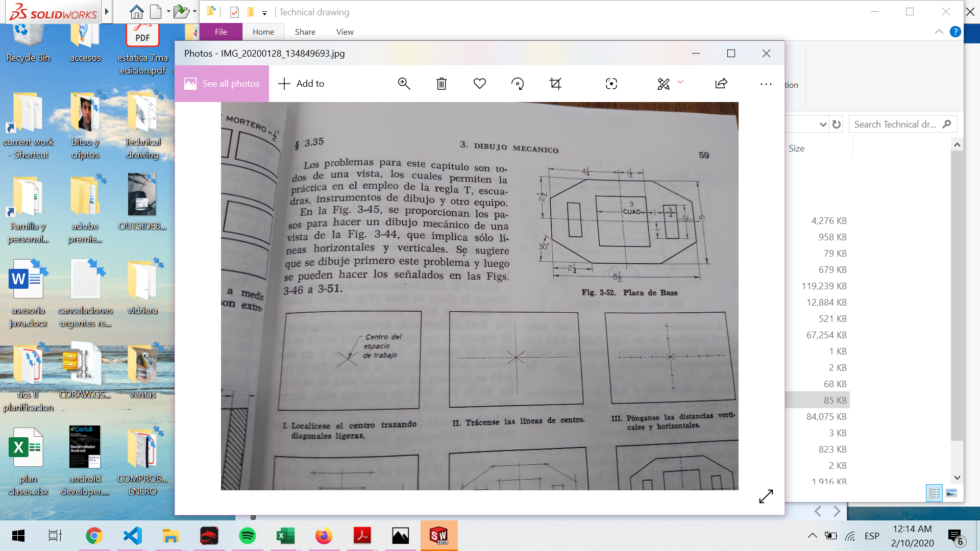Screen dimensions: 980x551
Task: Click the Search Technical drawing field
Action: (x=895, y=124)
